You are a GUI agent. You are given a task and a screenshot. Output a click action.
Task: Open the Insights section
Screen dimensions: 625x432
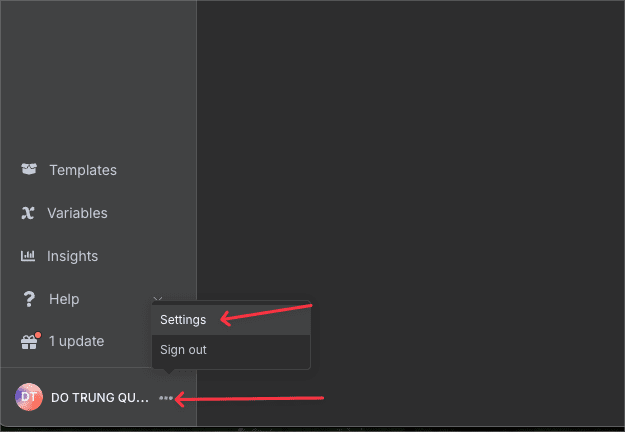coord(73,256)
